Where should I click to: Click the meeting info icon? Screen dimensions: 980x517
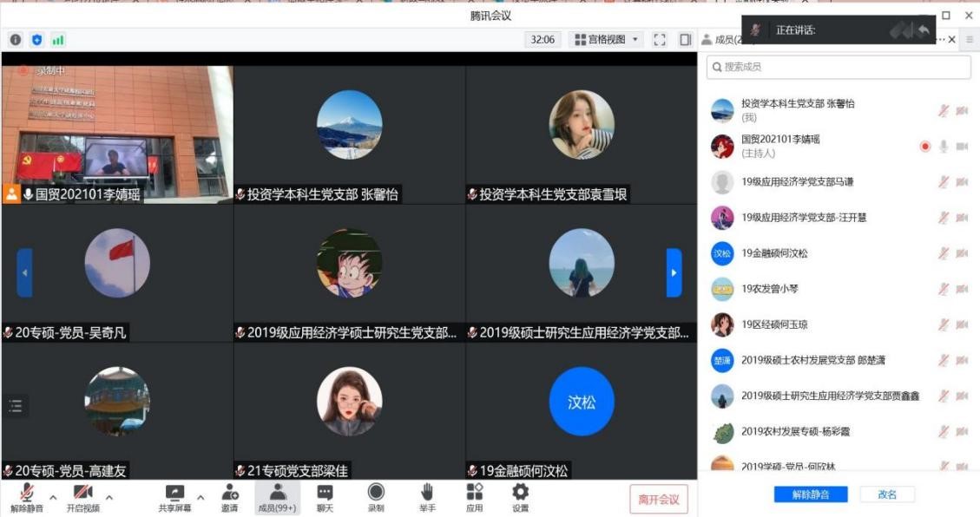pos(16,40)
